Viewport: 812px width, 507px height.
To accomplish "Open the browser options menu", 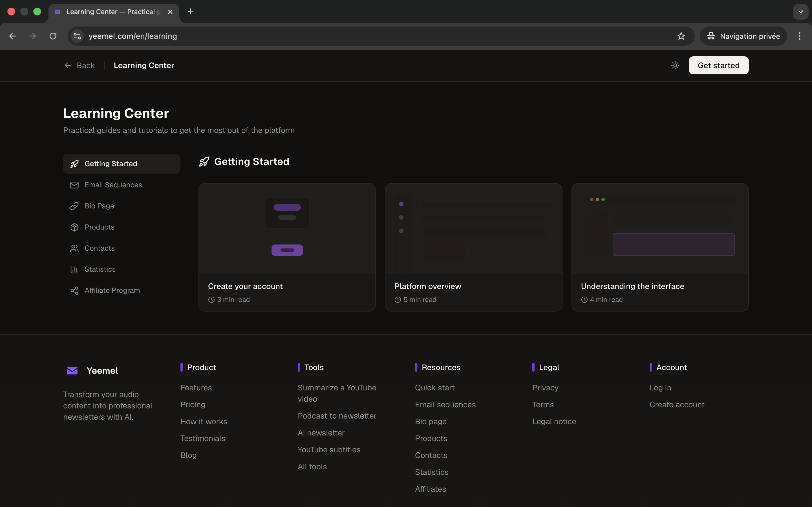I will (800, 36).
